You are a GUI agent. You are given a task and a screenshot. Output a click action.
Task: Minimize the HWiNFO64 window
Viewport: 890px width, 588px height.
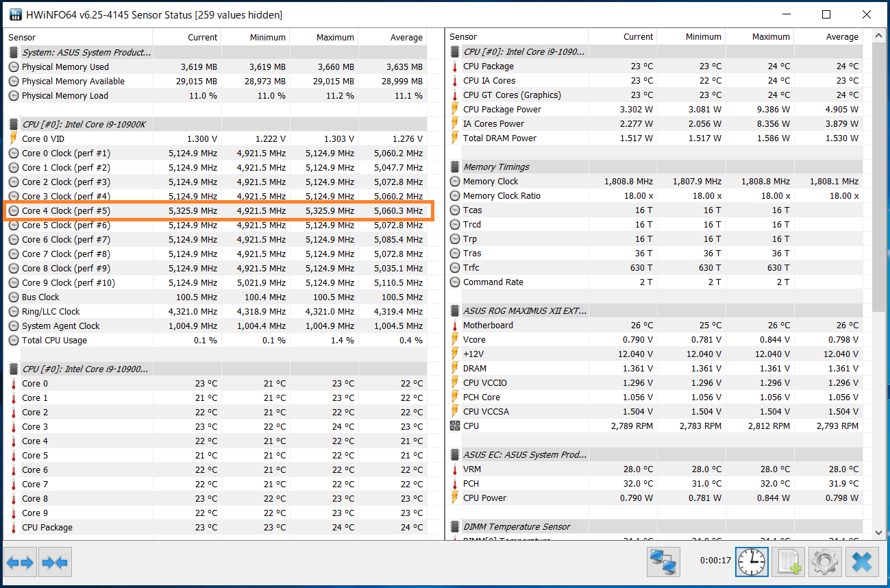787,14
